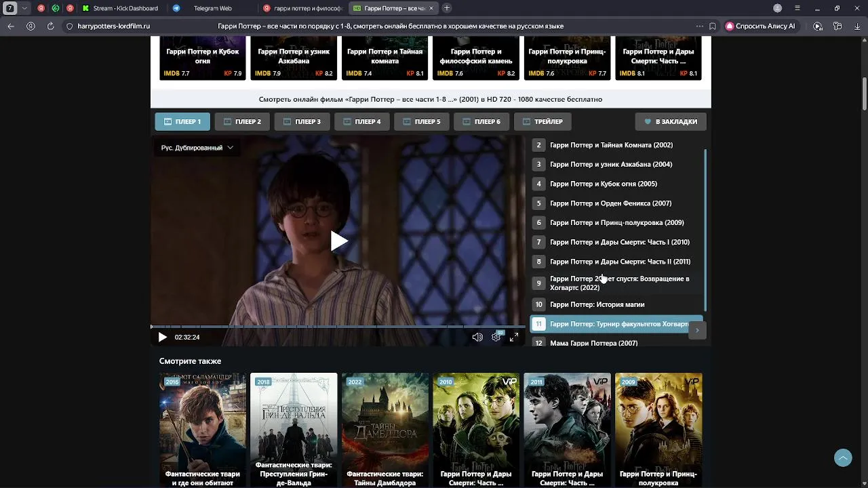This screenshot has height=488, width=868.
Task: Open the address bar three-dots menu
Action: pyautogui.click(x=699, y=26)
